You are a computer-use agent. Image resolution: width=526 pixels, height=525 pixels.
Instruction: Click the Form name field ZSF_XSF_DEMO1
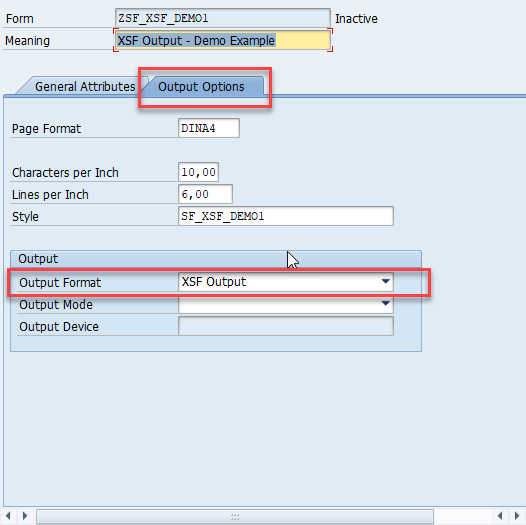(223, 18)
